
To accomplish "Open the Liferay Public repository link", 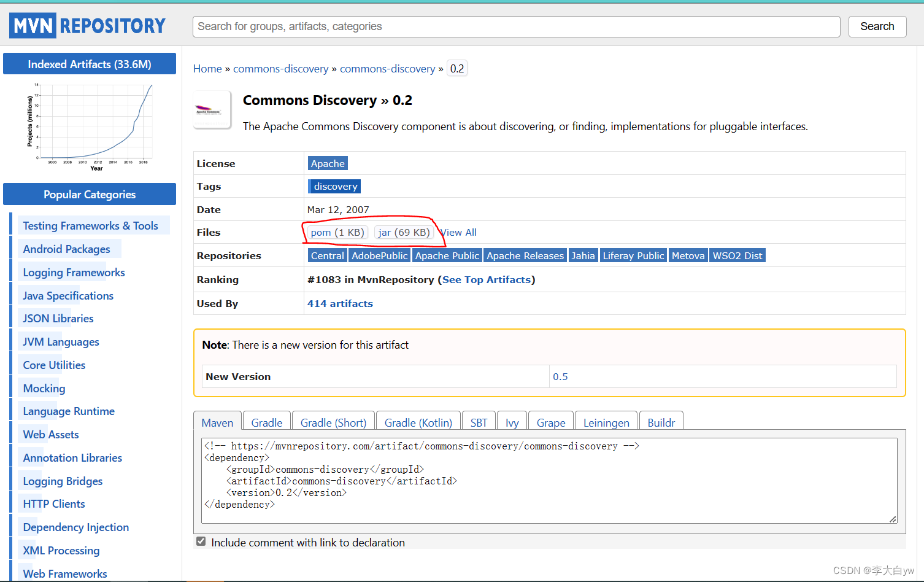I will coord(633,255).
